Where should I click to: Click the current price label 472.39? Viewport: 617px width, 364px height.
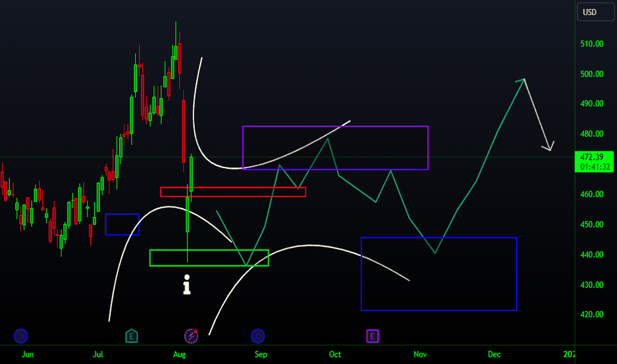pos(591,157)
